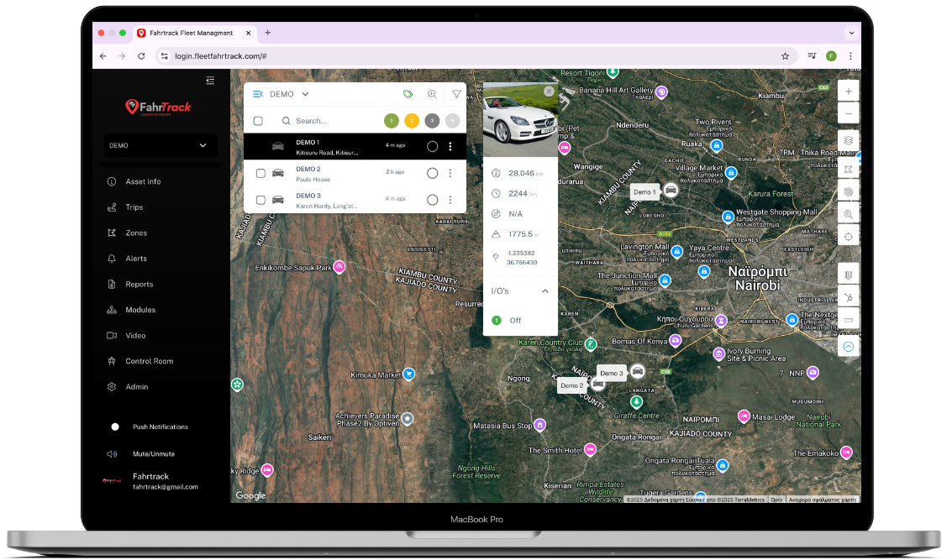Toggle the traffic light map tool
This screenshot has height=560, width=947.
coord(849,275)
